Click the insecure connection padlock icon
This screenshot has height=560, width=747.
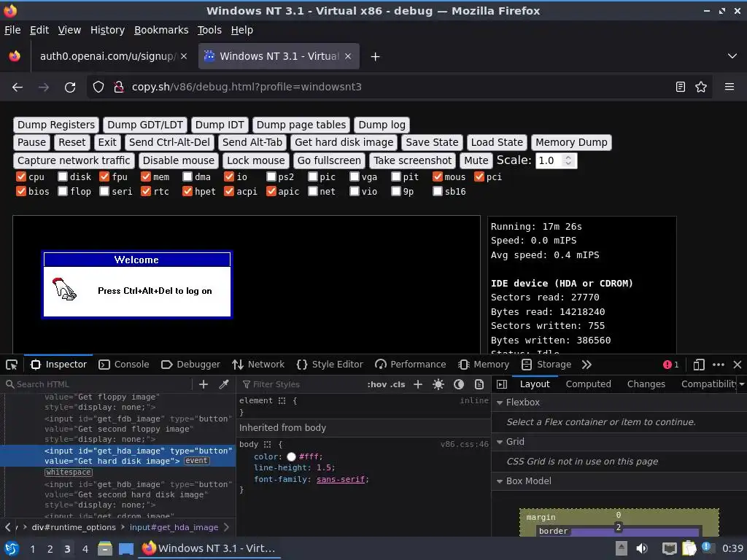point(119,87)
